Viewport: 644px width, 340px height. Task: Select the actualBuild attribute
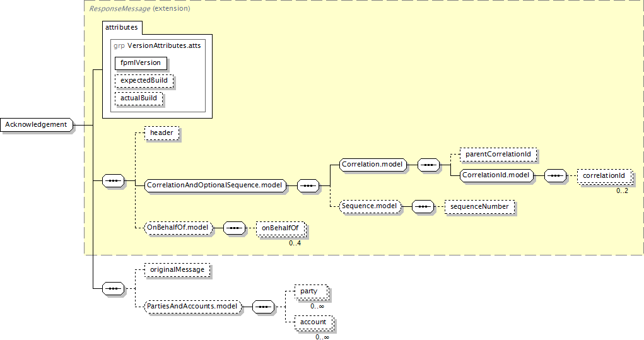tap(139, 98)
